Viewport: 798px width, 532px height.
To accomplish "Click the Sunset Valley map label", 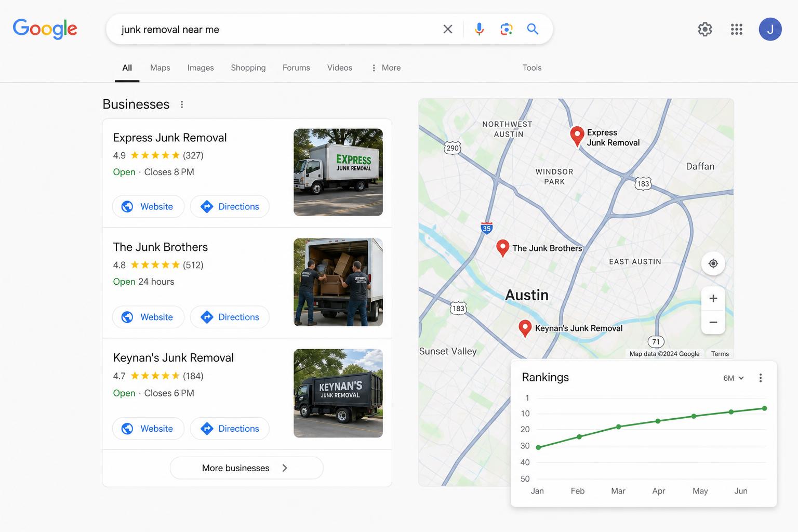I will click(448, 351).
